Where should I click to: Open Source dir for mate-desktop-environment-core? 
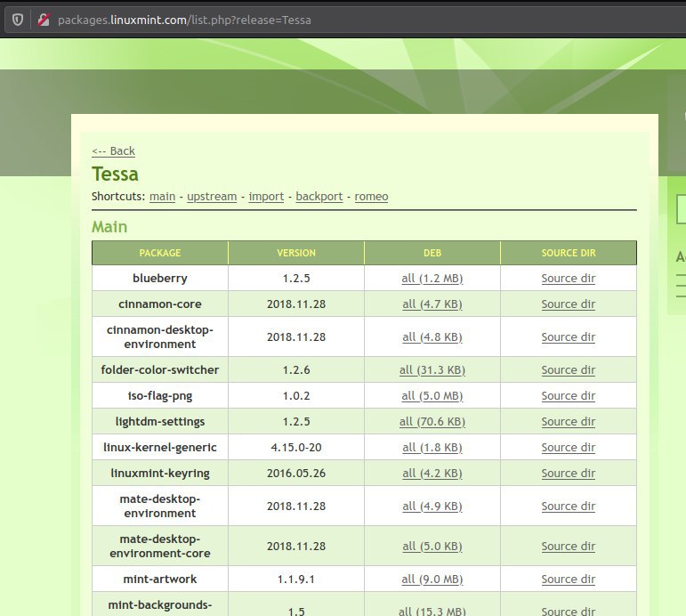568,546
